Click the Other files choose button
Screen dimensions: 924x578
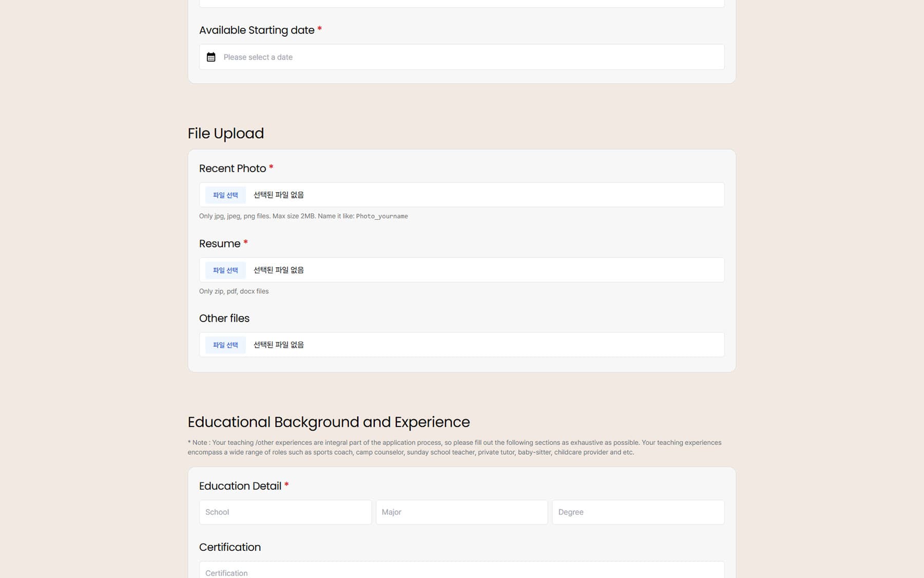(x=225, y=345)
